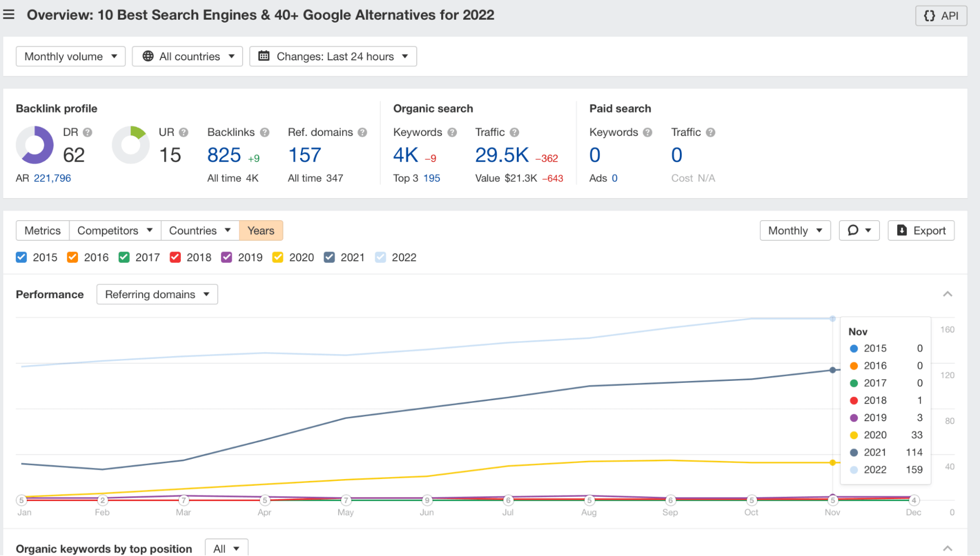Uncheck the 2015 year checkbox

pos(22,257)
